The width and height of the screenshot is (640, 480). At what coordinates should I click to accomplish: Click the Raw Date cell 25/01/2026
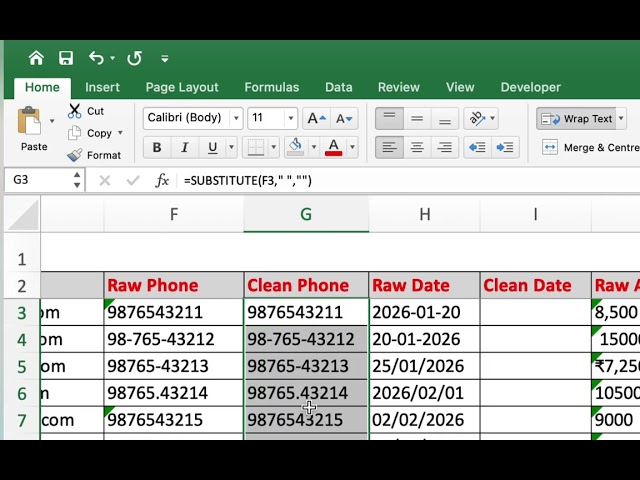pos(424,366)
